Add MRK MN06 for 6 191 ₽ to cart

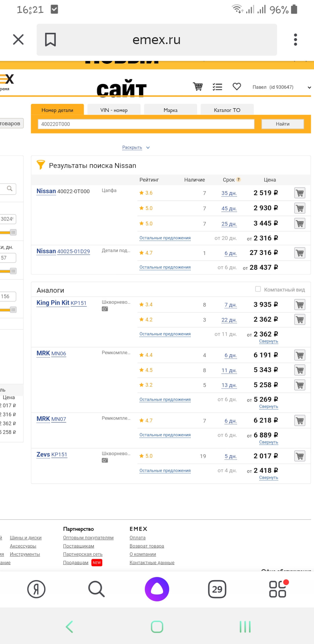pyautogui.click(x=300, y=355)
